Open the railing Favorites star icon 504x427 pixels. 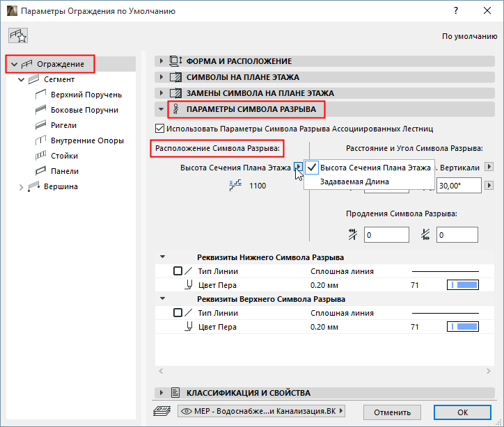tap(18, 35)
